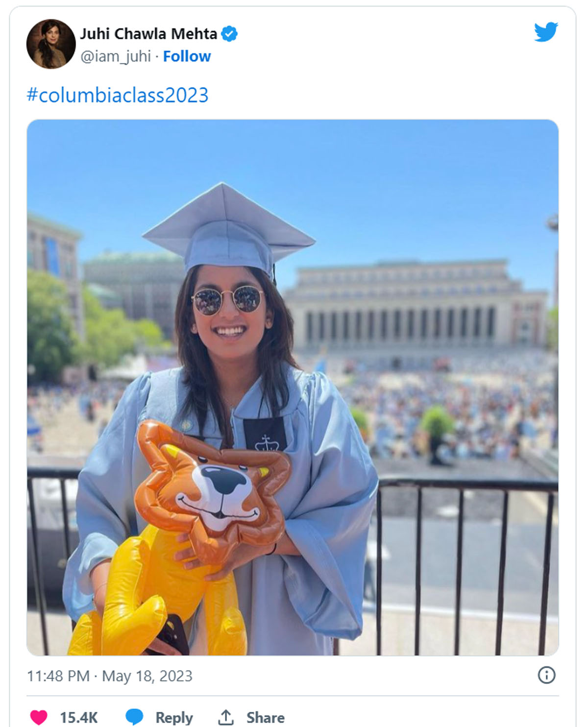Open the Twitter bird logo
The height and width of the screenshot is (727, 588).
(x=546, y=32)
